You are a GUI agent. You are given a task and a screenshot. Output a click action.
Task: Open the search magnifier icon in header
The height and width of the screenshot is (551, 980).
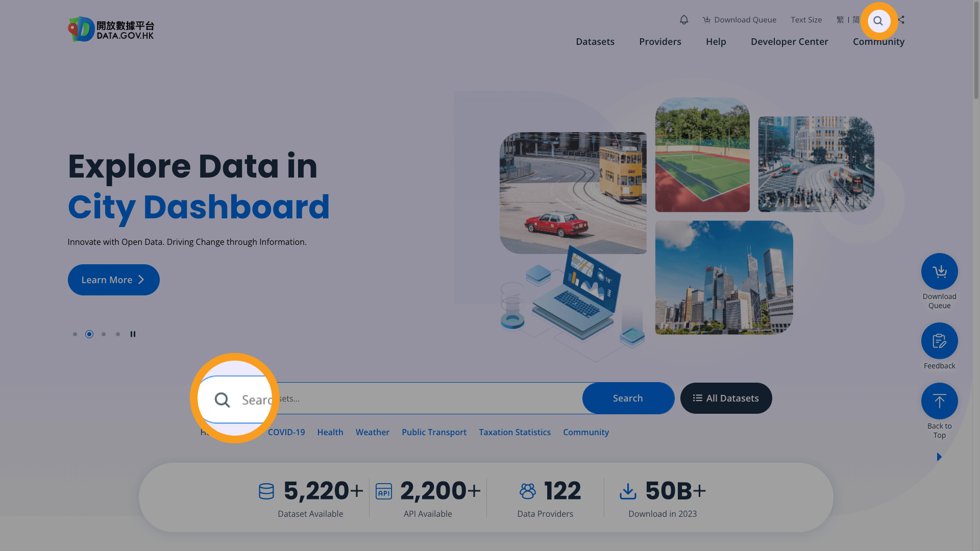click(878, 21)
